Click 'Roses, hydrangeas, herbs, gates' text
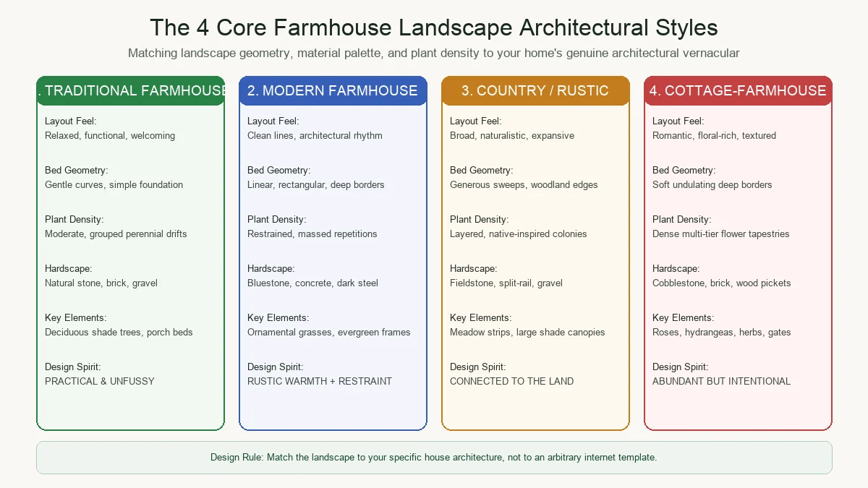The image size is (868, 488). tap(722, 332)
